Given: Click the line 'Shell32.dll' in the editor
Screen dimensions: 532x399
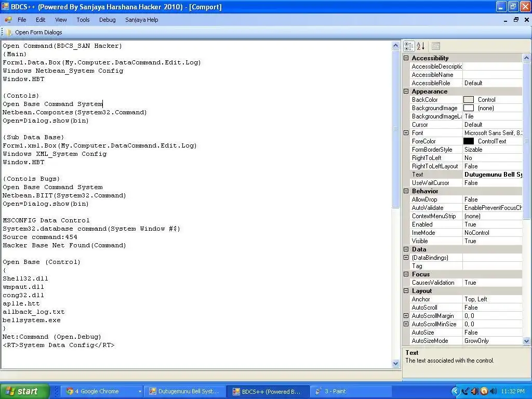Looking at the screenshot, I should coord(25,278).
